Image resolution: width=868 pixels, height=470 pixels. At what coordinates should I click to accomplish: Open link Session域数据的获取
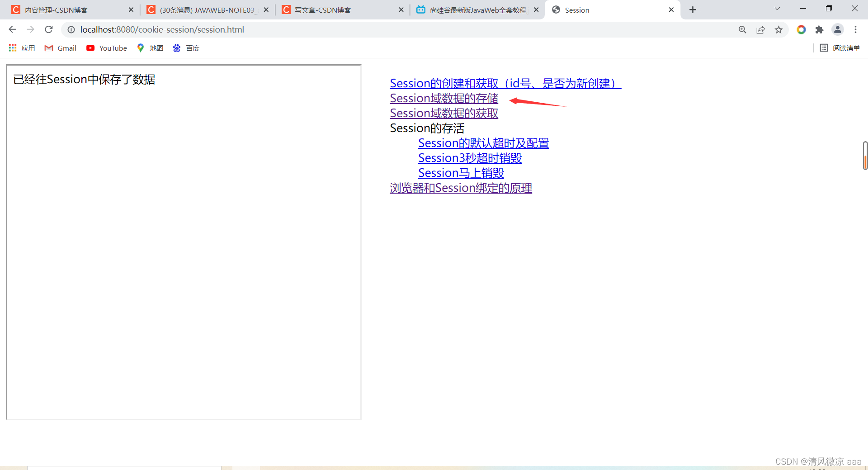444,113
